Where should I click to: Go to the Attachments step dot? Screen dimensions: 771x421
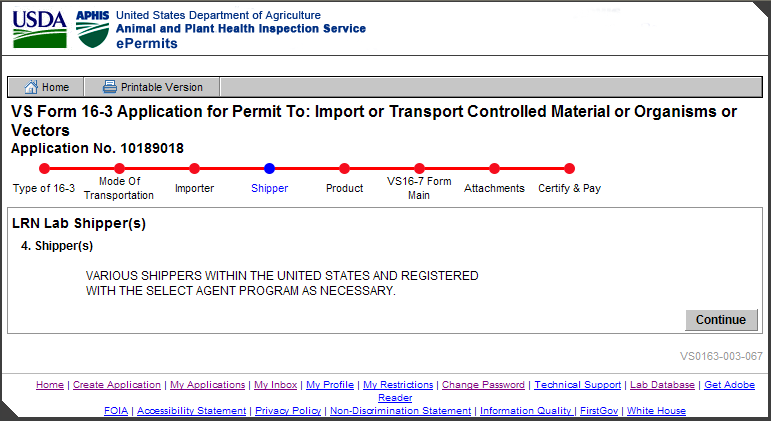coord(494,168)
